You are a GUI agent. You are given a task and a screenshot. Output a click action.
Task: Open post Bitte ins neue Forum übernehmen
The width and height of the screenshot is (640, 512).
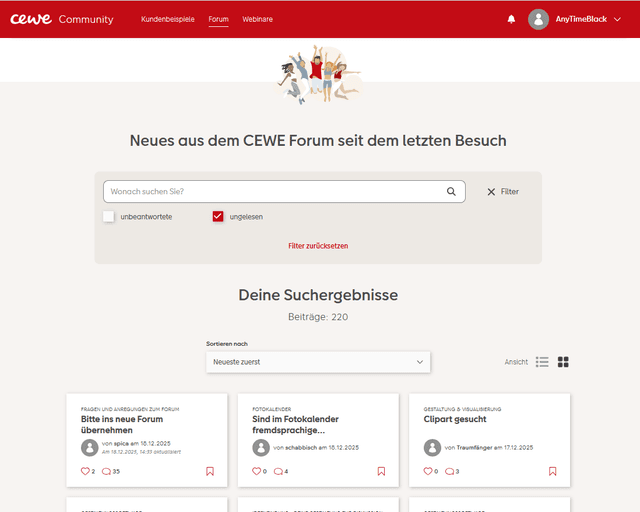122,425
